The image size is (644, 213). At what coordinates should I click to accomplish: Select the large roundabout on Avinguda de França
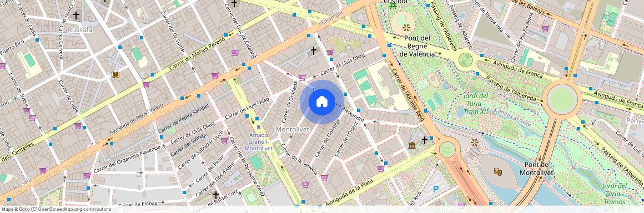click(x=562, y=99)
